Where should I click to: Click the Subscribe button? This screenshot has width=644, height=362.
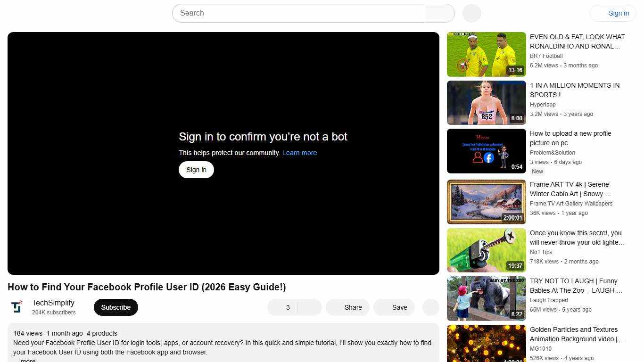click(x=116, y=307)
